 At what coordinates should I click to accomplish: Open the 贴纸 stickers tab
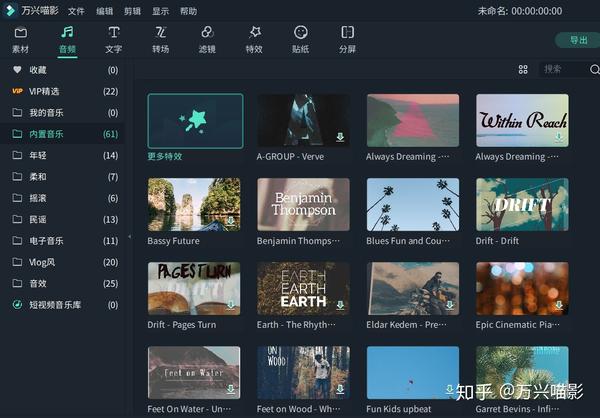click(301, 40)
